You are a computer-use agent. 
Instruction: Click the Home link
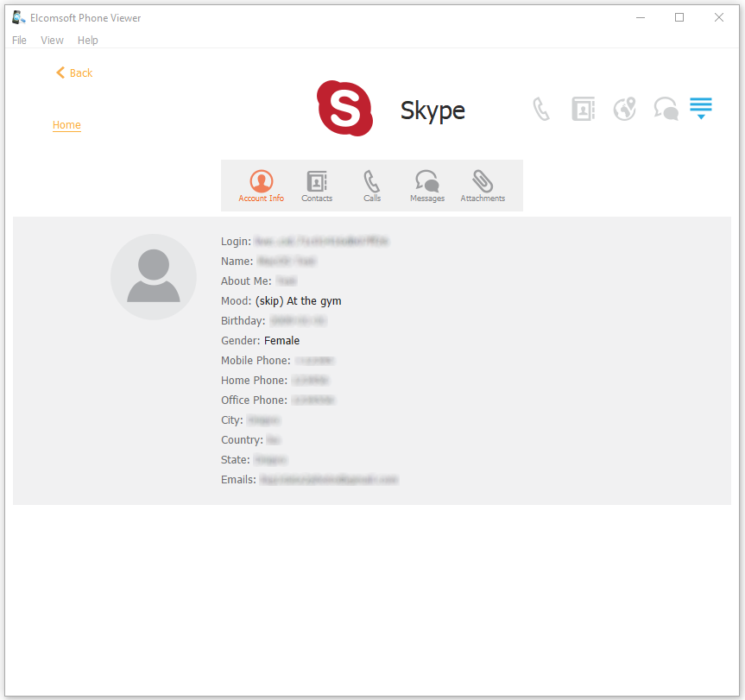(66, 125)
